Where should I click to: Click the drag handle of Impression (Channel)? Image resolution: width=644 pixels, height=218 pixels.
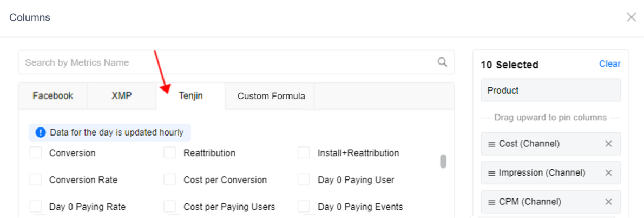pos(491,173)
